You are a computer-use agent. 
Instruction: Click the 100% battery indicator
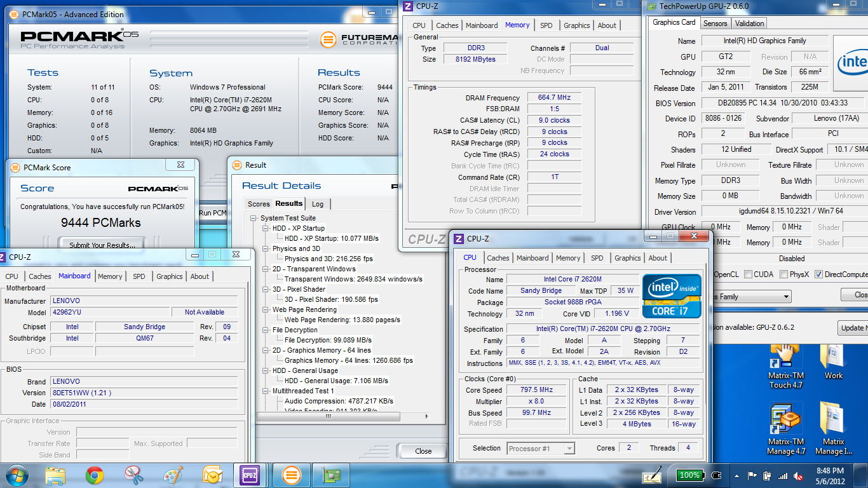[x=689, y=475]
